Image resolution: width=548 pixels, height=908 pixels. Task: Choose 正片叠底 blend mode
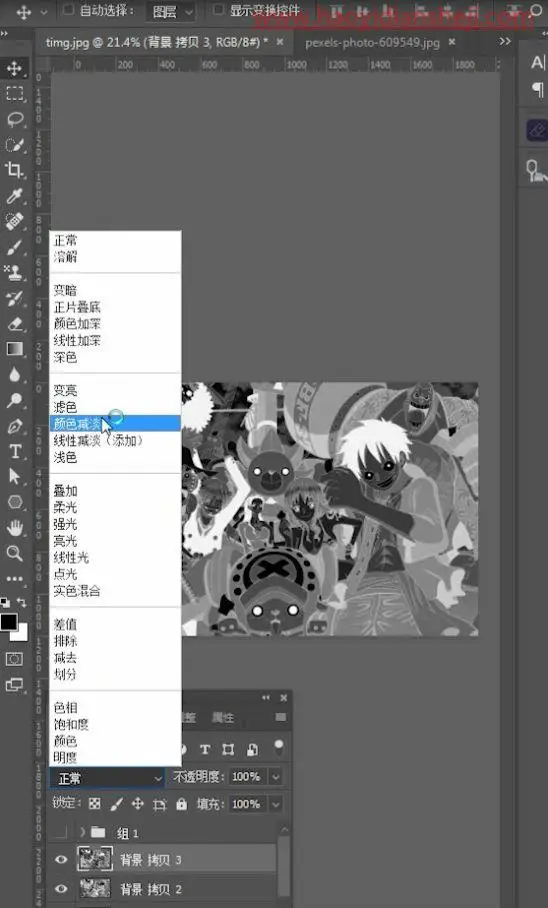pyautogui.click(x=77, y=307)
